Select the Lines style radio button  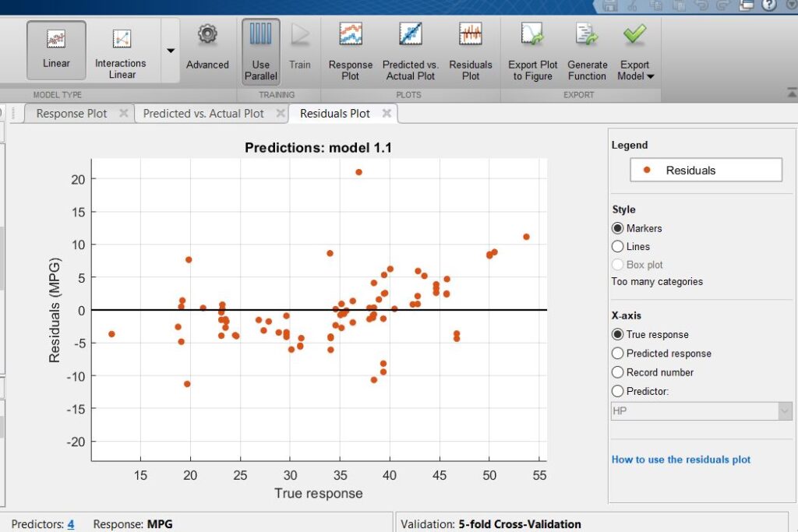tap(619, 247)
